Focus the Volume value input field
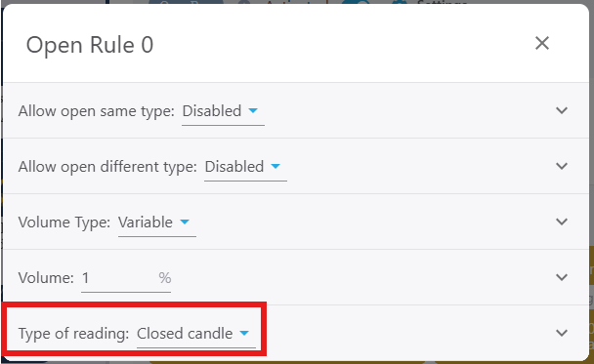Image resolution: width=594 pixels, height=364 pixels. click(117, 278)
